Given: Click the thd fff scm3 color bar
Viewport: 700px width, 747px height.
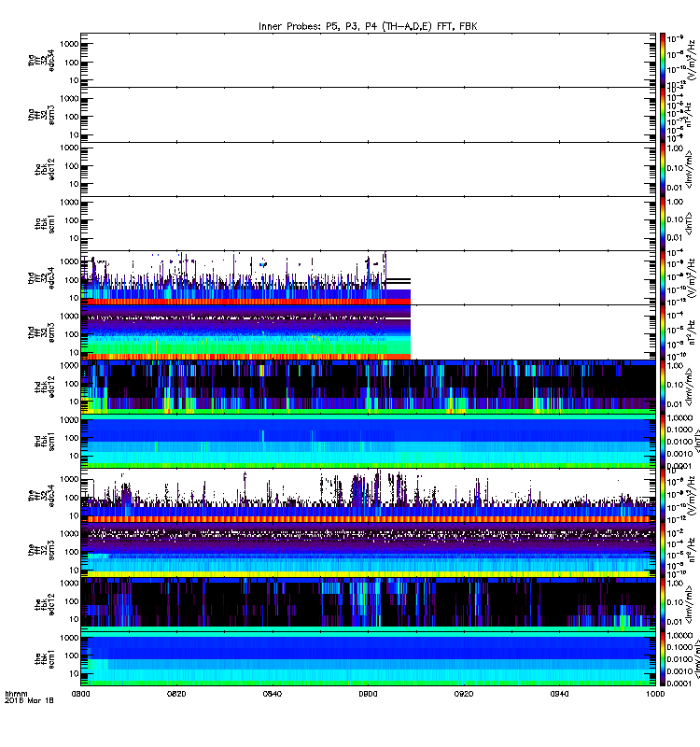Looking at the screenshot, I should pos(663,332).
